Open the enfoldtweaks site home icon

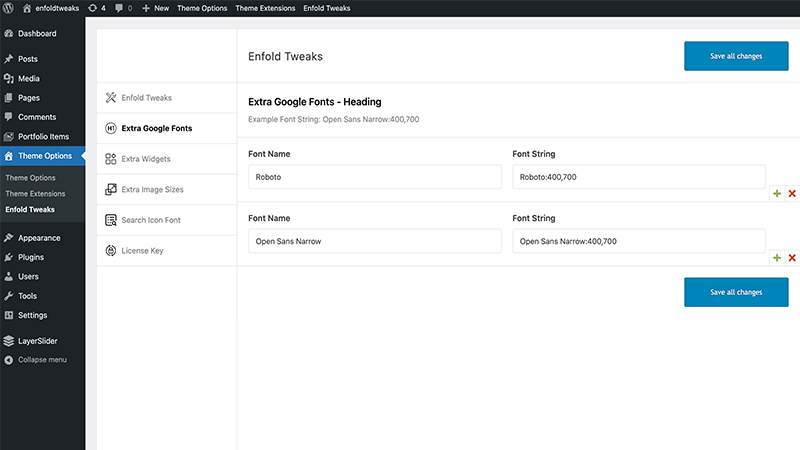(x=27, y=8)
